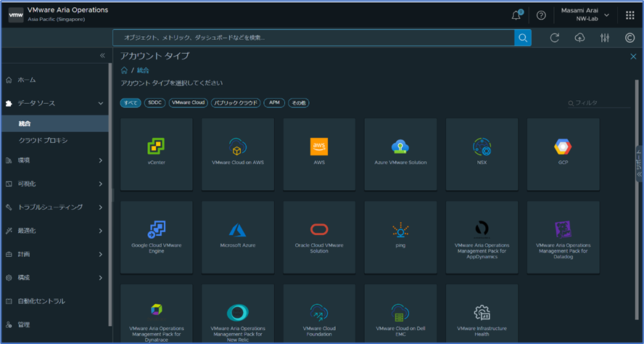Image resolution: width=644 pixels, height=344 pixels.
Task: Click the 統合 breadcrumb link
Action: [x=143, y=70]
